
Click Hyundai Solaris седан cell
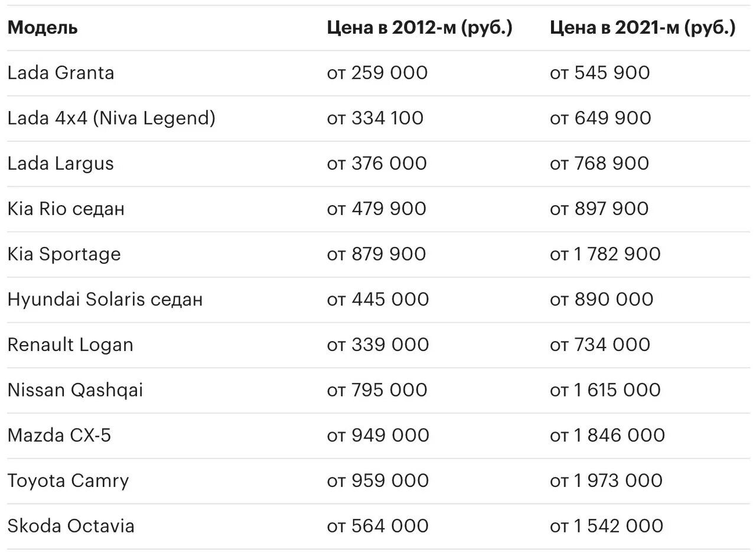[x=105, y=299]
